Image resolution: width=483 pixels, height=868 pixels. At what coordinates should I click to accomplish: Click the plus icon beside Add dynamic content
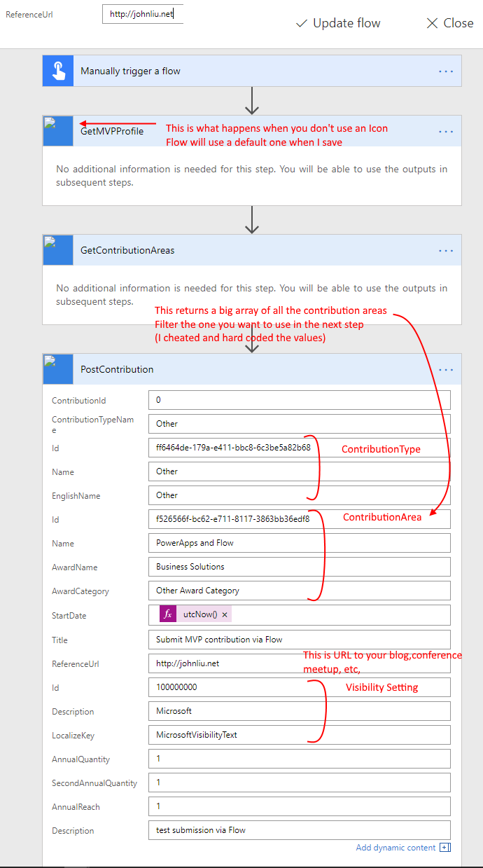coord(444,848)
